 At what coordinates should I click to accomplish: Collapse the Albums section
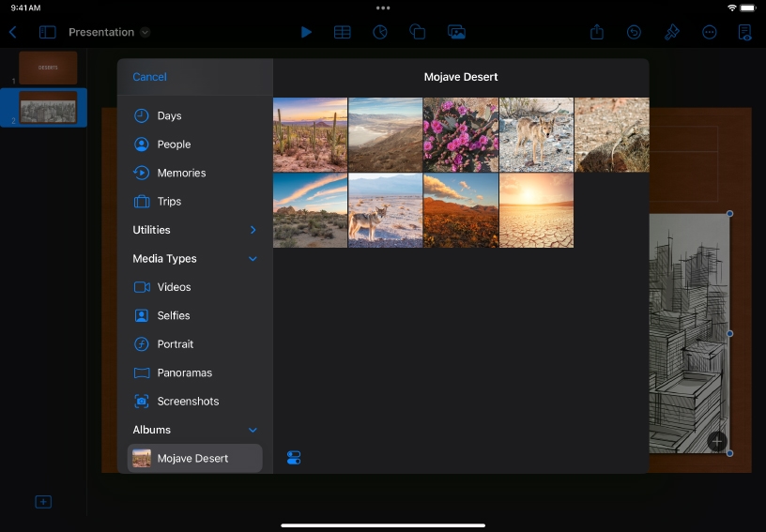[x=253, y=430]
